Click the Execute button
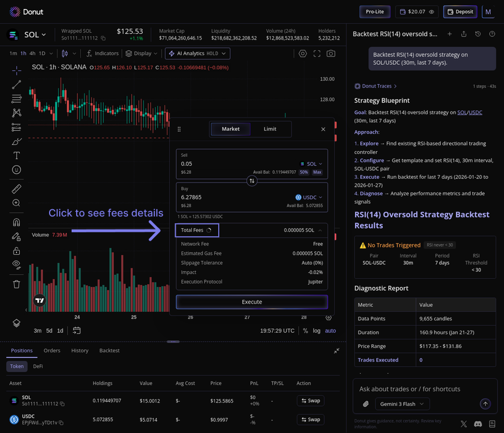This screenshot has width=504, height=433. 252,302
